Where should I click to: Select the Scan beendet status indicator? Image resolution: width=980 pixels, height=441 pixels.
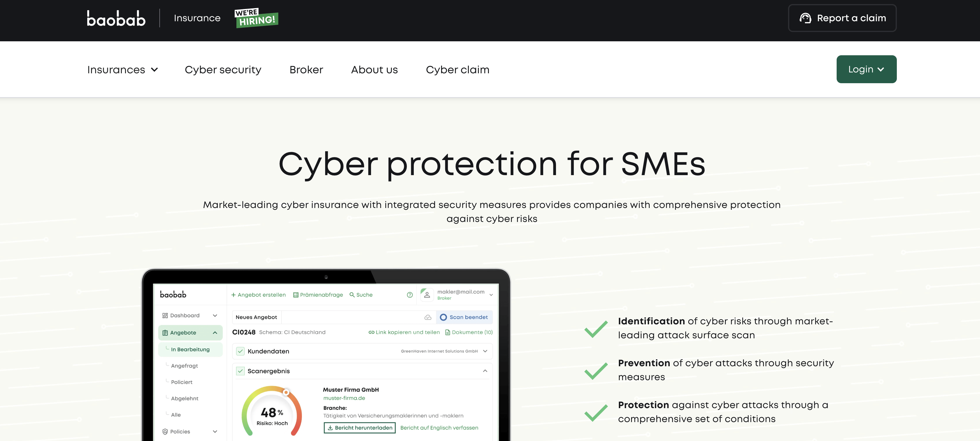[464, 317]
